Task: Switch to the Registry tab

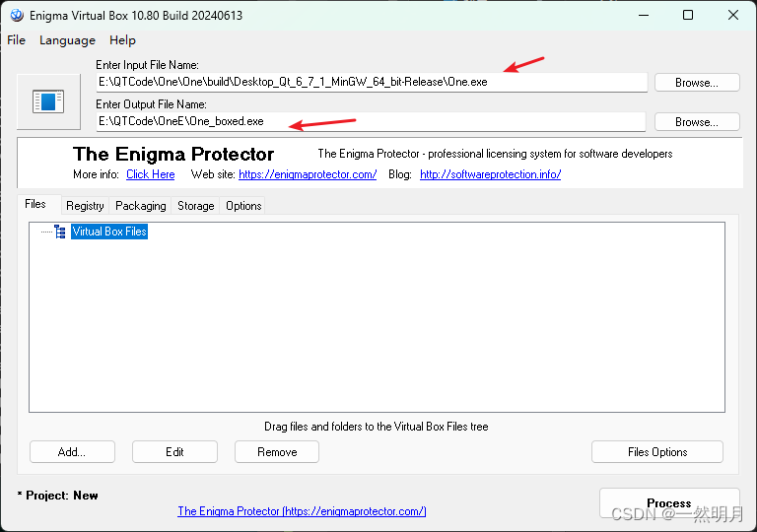Action: (x=85, y=206)
